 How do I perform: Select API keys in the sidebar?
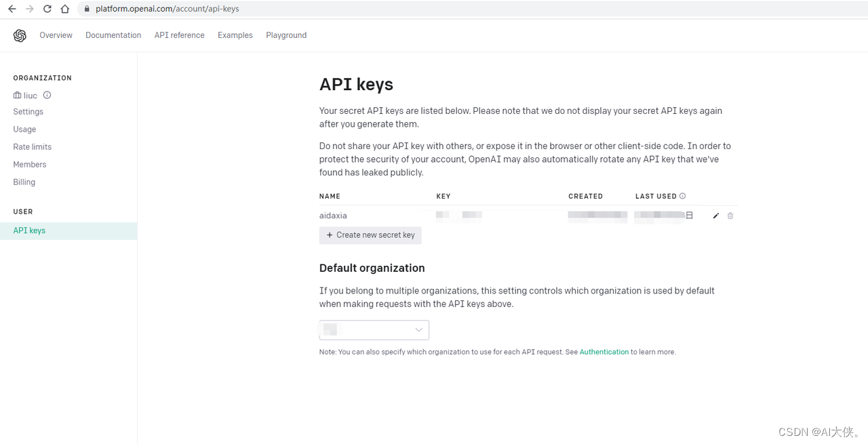coord(68,230)
